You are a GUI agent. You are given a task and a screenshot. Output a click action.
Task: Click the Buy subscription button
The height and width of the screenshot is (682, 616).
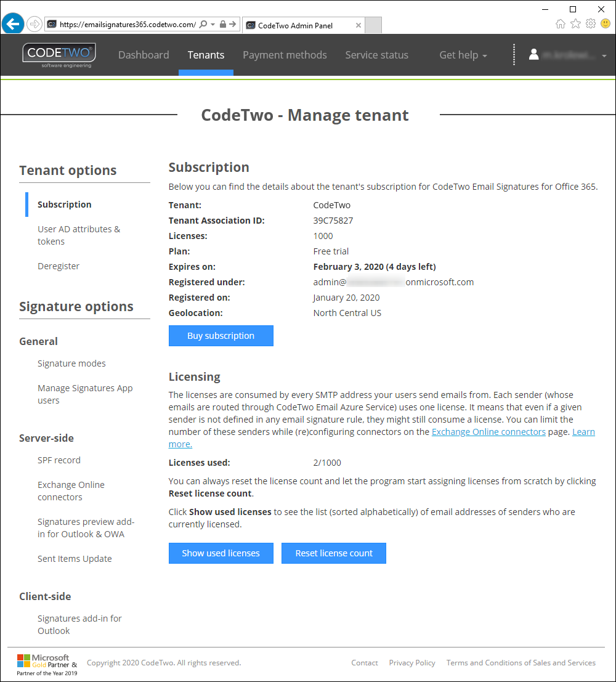tap(221, 336)
